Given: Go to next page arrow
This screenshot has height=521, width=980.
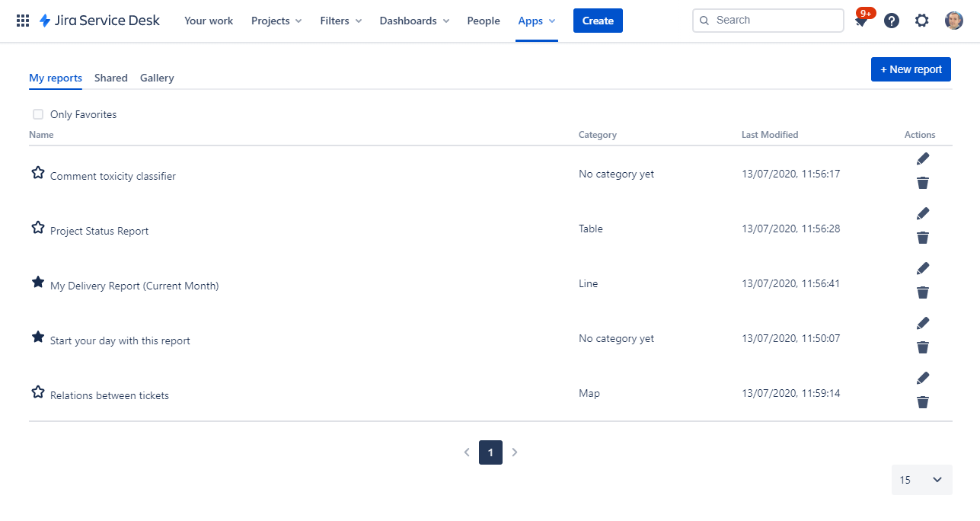Looking at the screenshot, I should 515,452.
